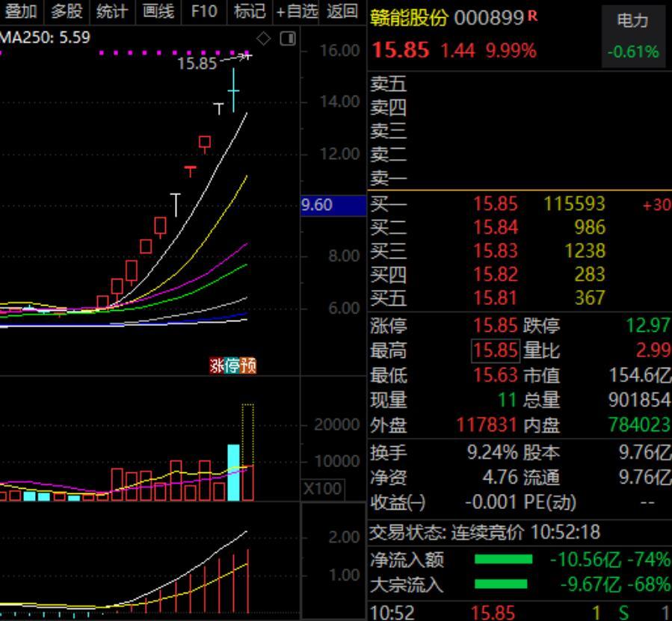Screen dimensions: 672x621
Task: Toggle the side panel icon beside the diamond
Action: [288, 39]
